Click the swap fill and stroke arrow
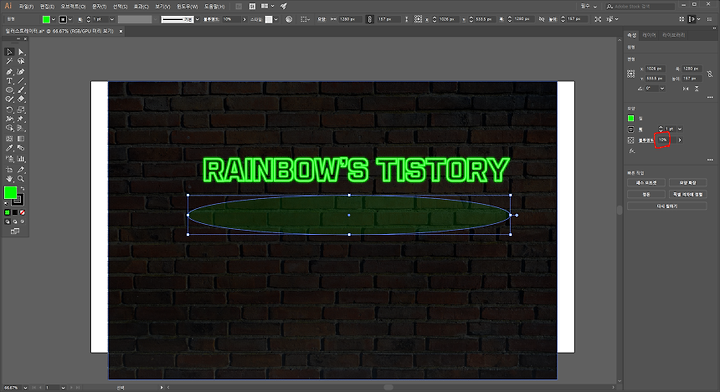This screenshot has height=392, width=720. click(22, 188)
